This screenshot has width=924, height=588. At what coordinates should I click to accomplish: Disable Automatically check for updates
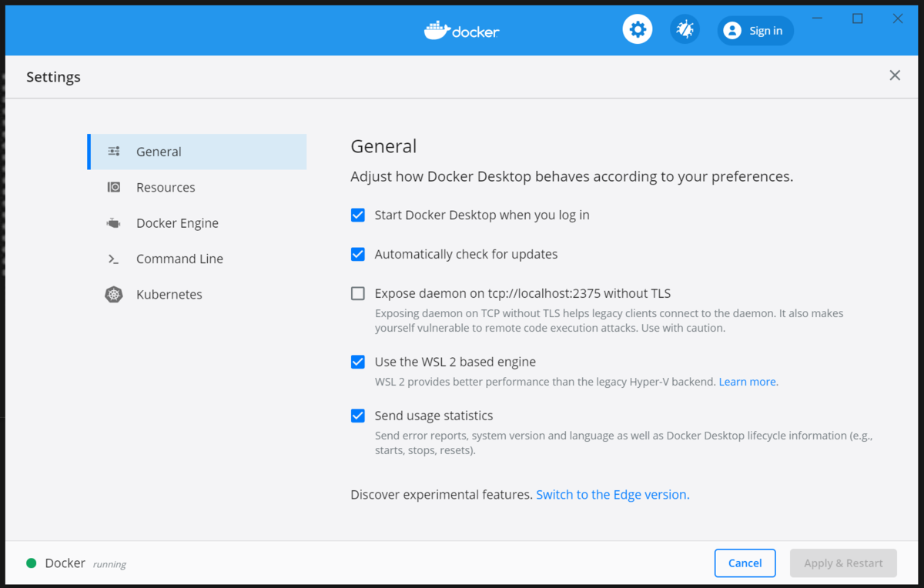[358, 254]
